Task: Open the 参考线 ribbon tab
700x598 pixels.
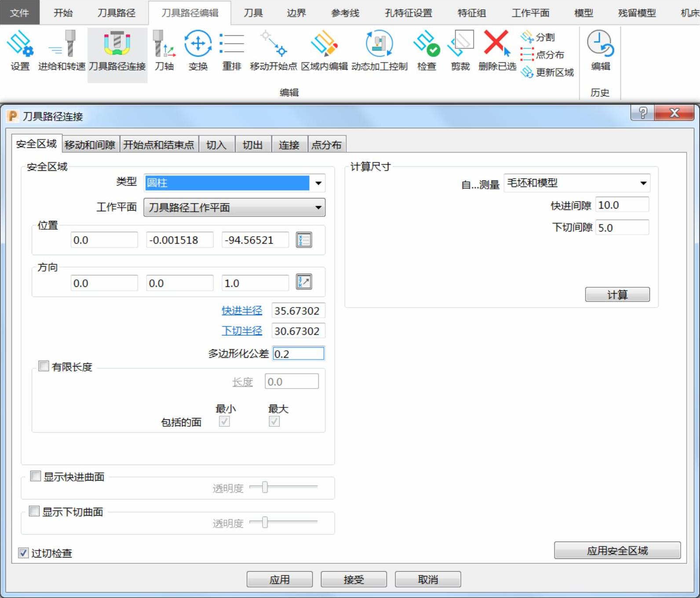Action: 345,13
